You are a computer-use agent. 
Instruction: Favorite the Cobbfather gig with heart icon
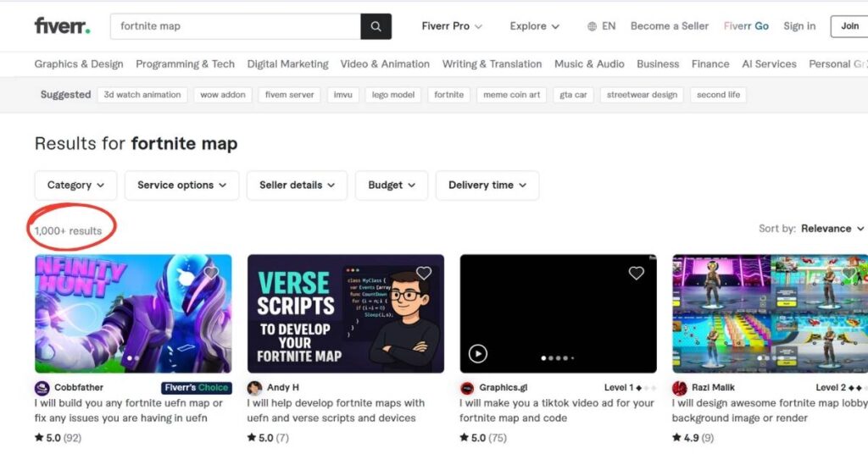(x=211, y=273)
